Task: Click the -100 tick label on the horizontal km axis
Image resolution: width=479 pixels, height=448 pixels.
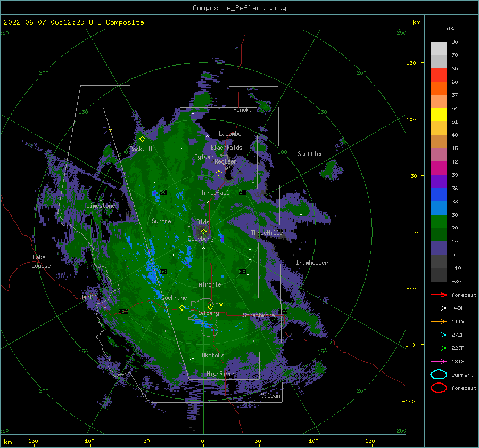Action: 88,441
